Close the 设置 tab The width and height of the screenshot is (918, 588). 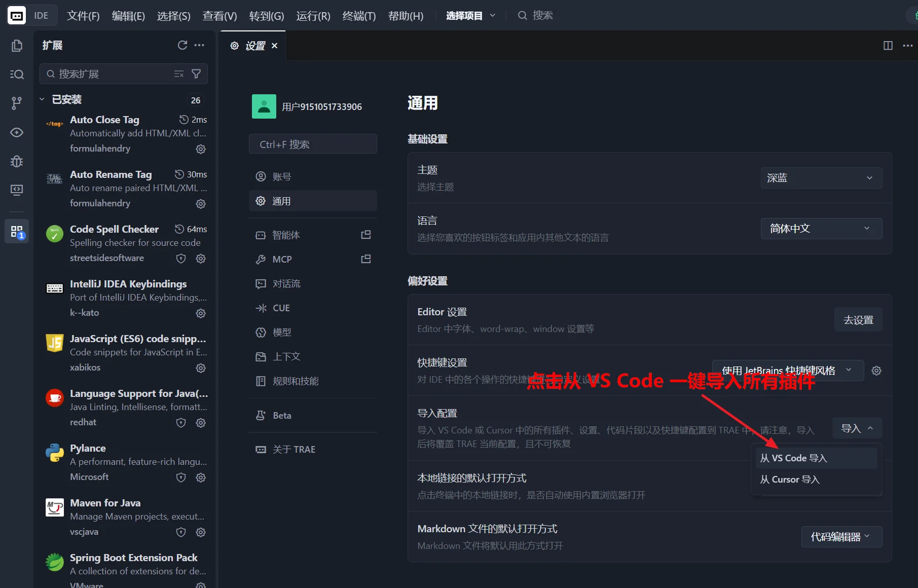(274, 46)
